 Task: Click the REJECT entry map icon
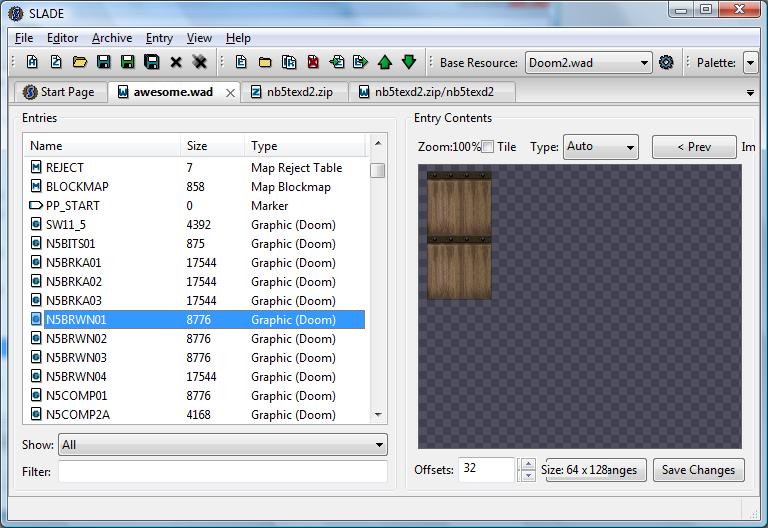coord(36,168)
